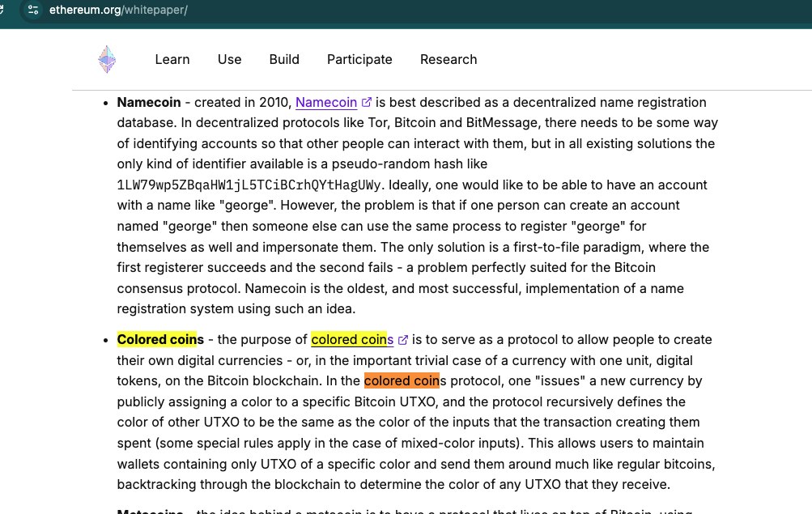Follow the Namecoin hyperlink
The image size is (812, 514).
pyautogui.click(x=325, y=102)
